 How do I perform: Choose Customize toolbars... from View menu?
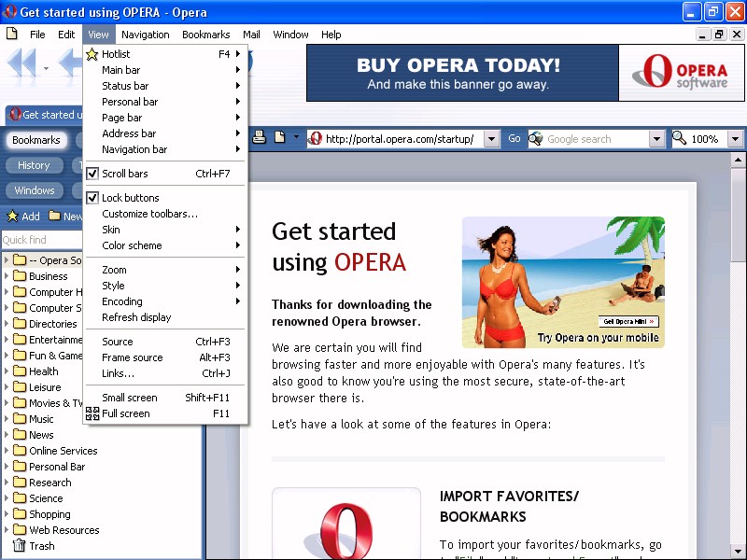(165, 214)
